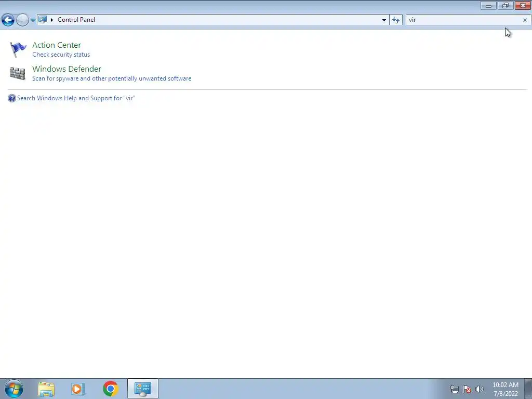Image resolution: width=532 pixels, height=399 pixels.
Task: Open the address bar history dropdown
Action: click(384, 20)
